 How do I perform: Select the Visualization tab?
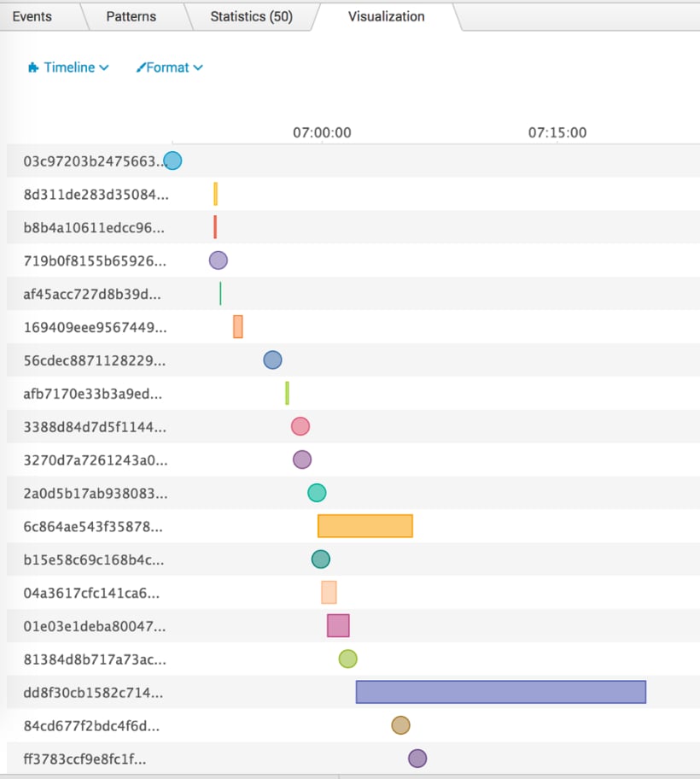tap(386, 16)
